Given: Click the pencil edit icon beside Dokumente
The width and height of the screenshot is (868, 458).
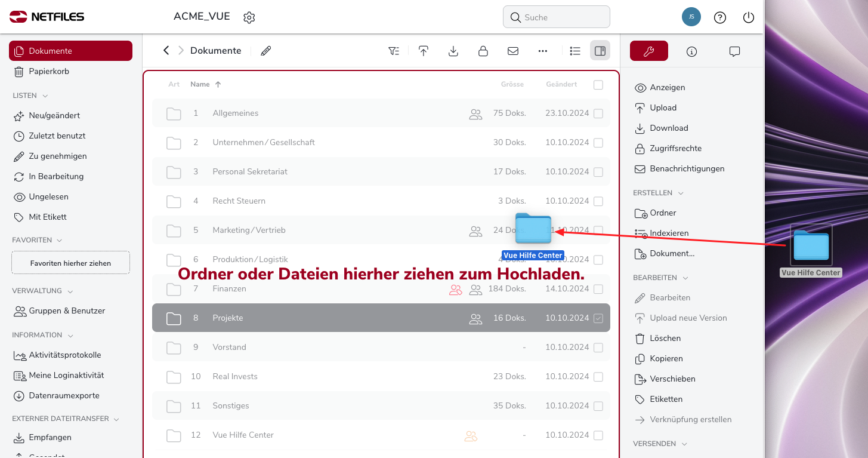Looking at the screenshot, I should coord(266,51).
